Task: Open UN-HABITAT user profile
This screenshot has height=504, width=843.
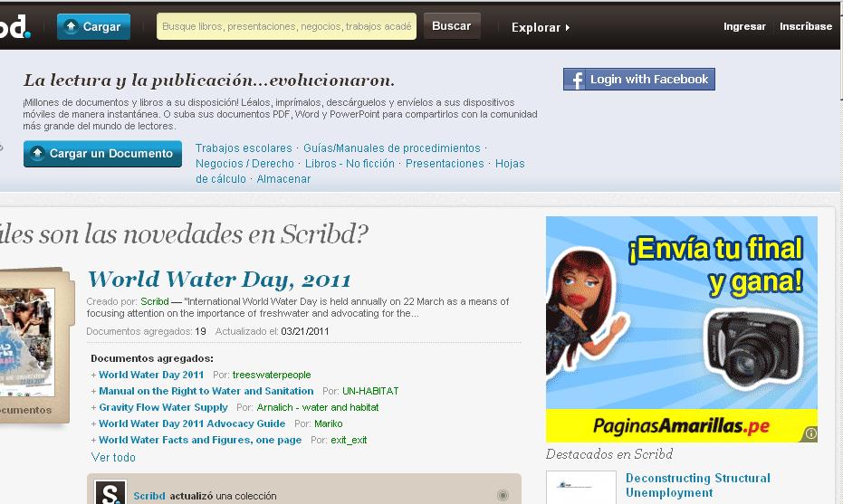Action: tap(370, 391)
